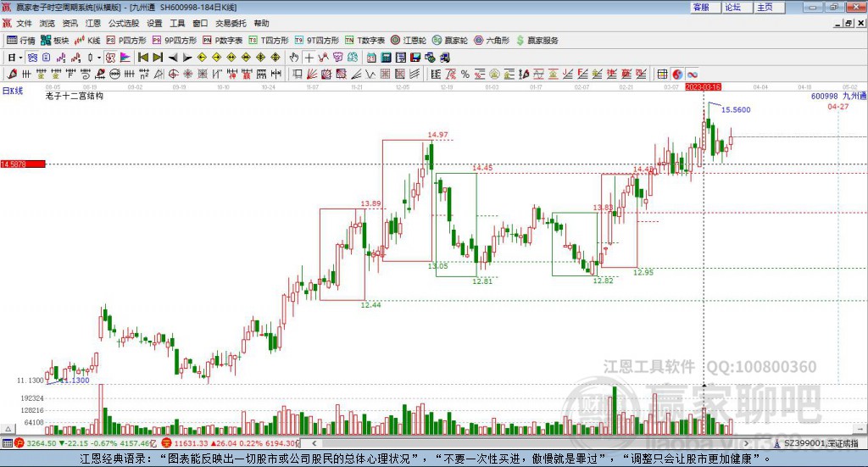
Task: Click the 15.5600 high price label
Action: [736, 109]
